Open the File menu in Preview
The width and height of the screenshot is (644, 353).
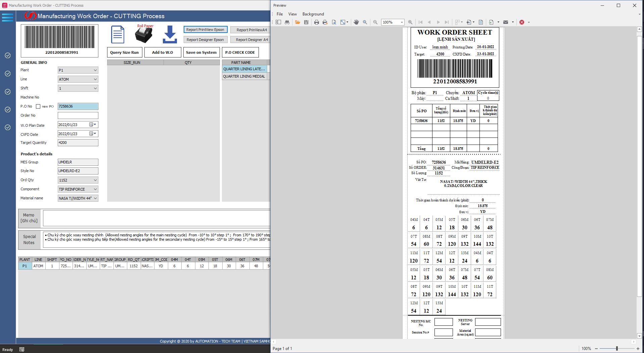tap(279, 14)
